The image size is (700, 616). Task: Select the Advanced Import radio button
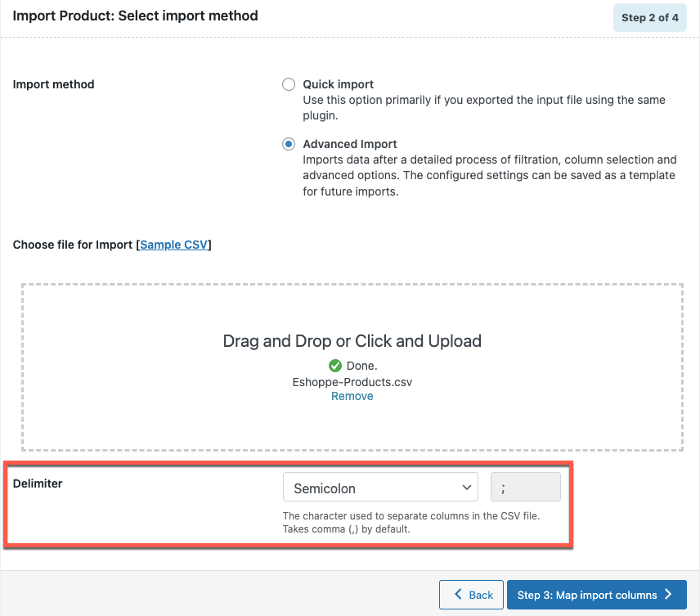tap(289, 144)
